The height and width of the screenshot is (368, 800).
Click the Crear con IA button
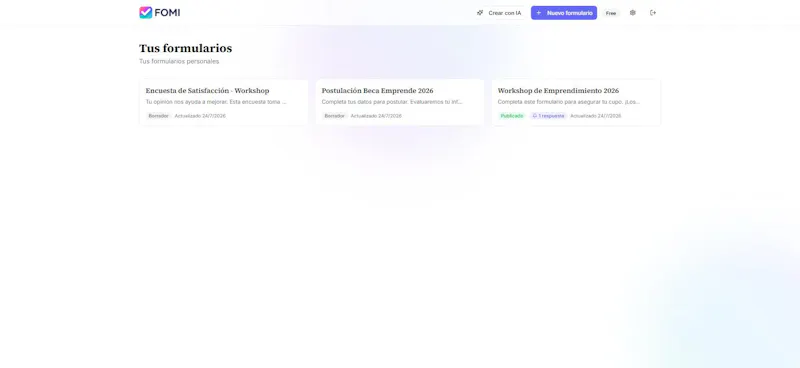coord(499,13)
